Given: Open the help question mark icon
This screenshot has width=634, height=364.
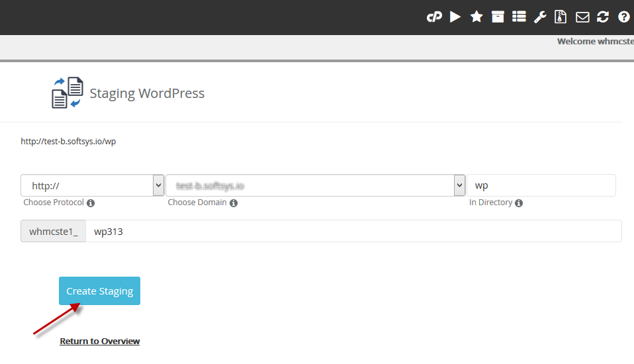Looking at the screenshot, I should point(624,17).
